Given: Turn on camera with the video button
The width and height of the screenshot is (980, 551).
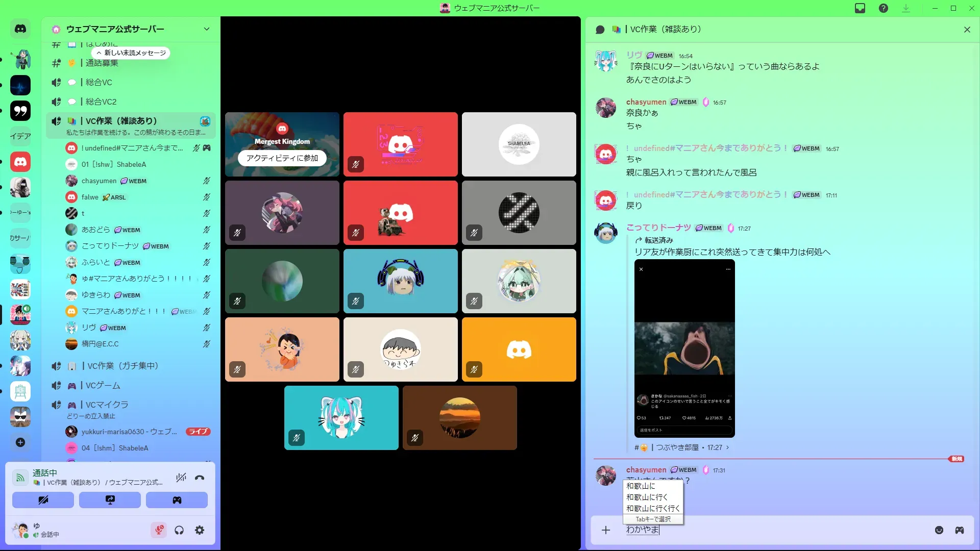Looking at the screenshot, I should [43, 500].
